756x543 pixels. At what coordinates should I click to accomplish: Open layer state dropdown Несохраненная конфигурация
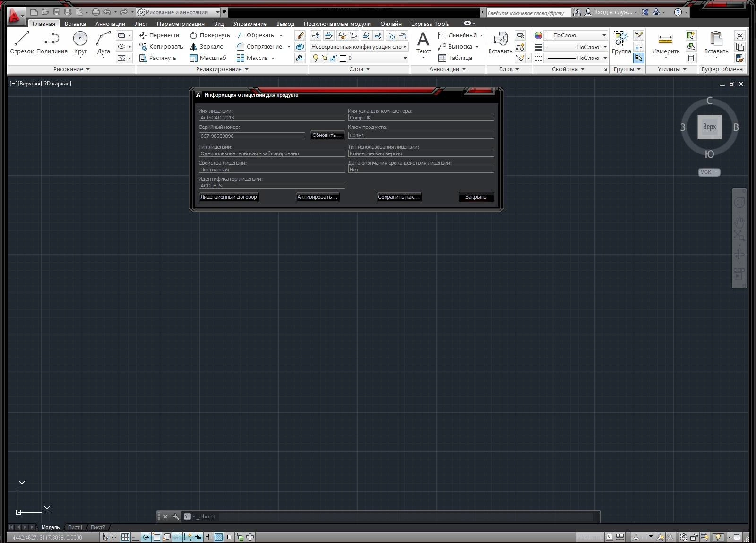click(x=359, y=47)
